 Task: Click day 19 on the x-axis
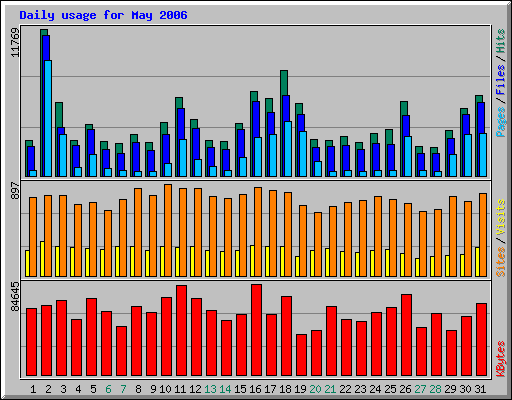point(300,389)
